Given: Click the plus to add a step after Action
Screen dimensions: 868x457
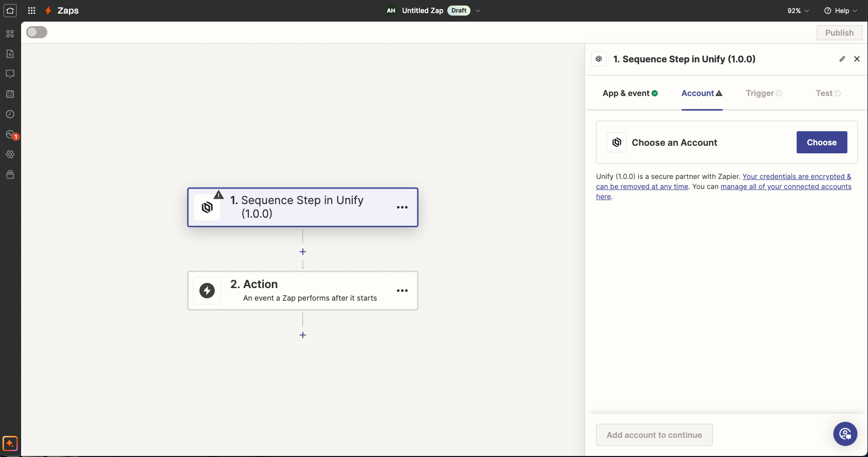Looking at the screenshot, I should (x=303, y=335).
